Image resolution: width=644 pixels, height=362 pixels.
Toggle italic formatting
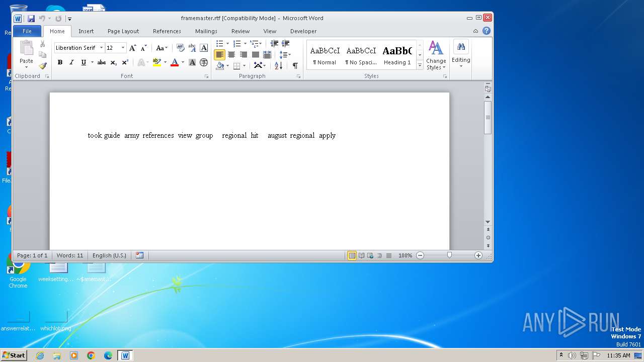[71, 62]
